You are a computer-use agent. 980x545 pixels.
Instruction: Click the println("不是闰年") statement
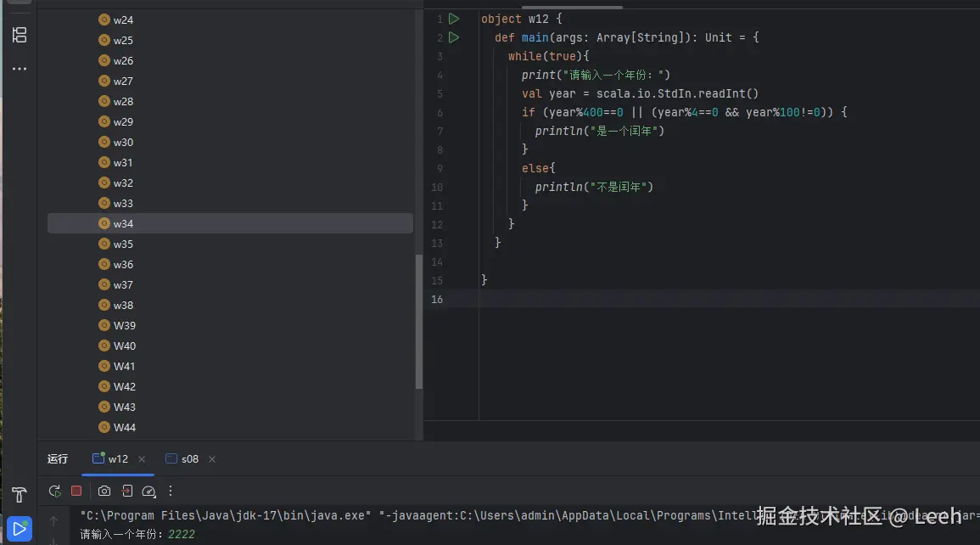pos(594,187)
